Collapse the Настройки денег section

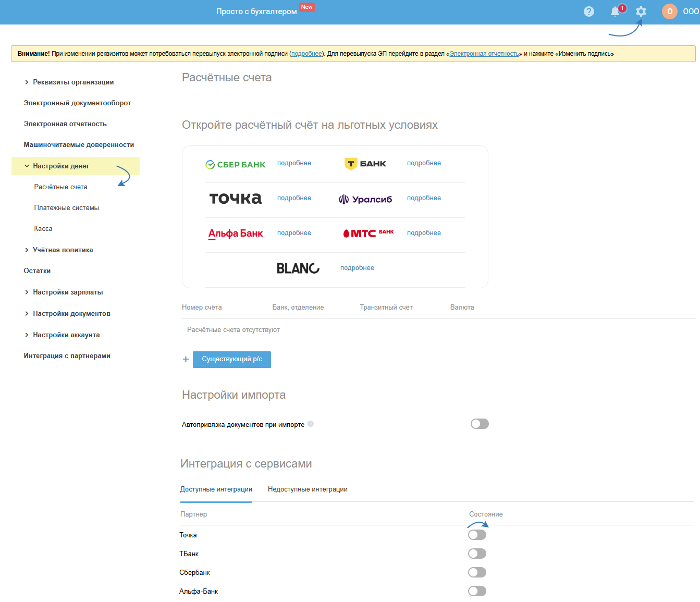pos(61,166)
